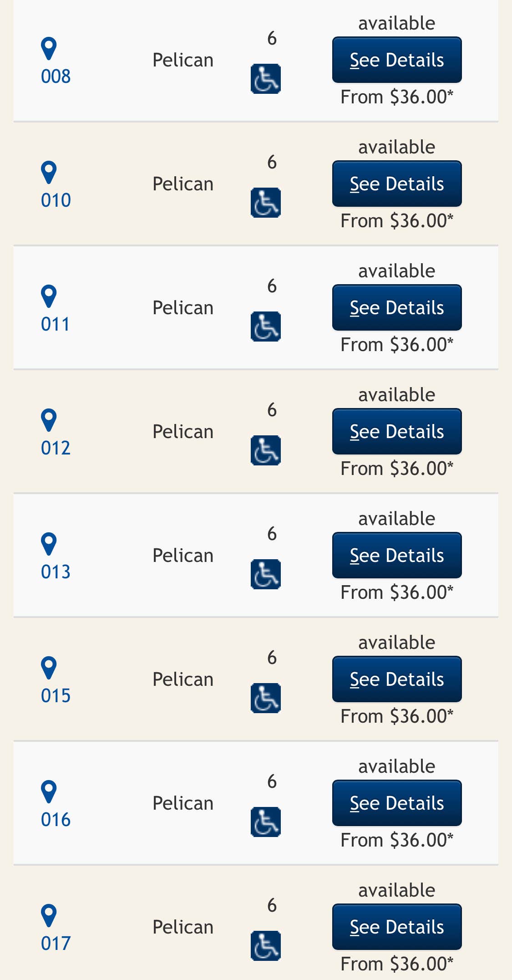Viewport: 512px width, 980px height.
Task: Follow site number 015 link
Action: [x=56, y=696]
